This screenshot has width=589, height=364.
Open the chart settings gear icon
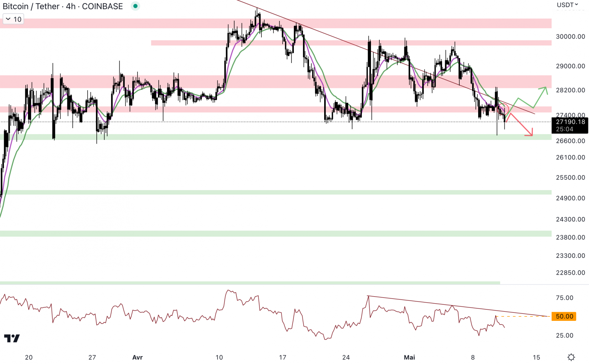[571, 357]
